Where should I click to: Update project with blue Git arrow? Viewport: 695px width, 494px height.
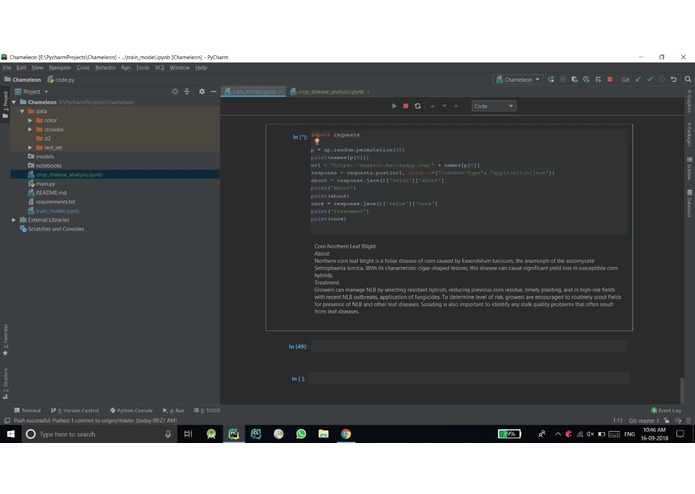click(x=638, y=79)
